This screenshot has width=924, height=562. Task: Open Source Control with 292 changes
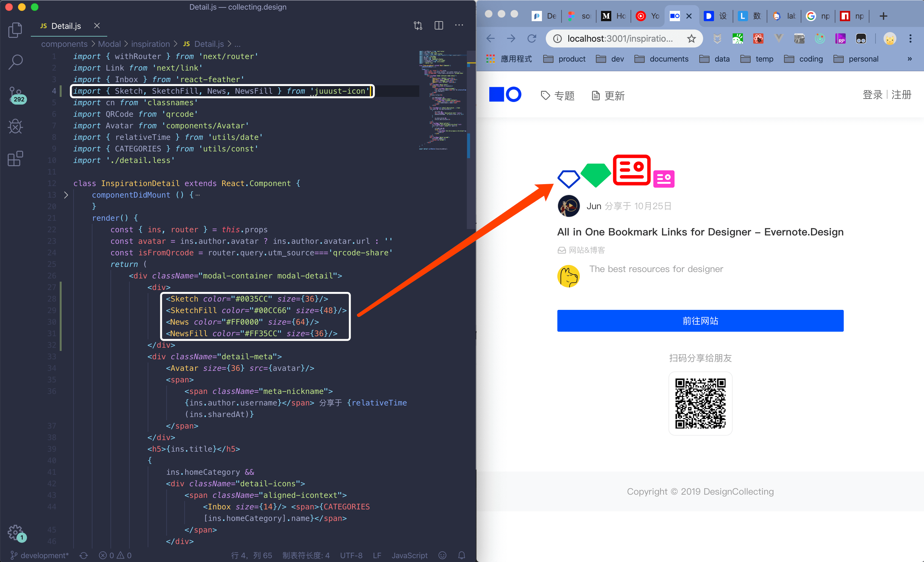click(x=16, y=94)
